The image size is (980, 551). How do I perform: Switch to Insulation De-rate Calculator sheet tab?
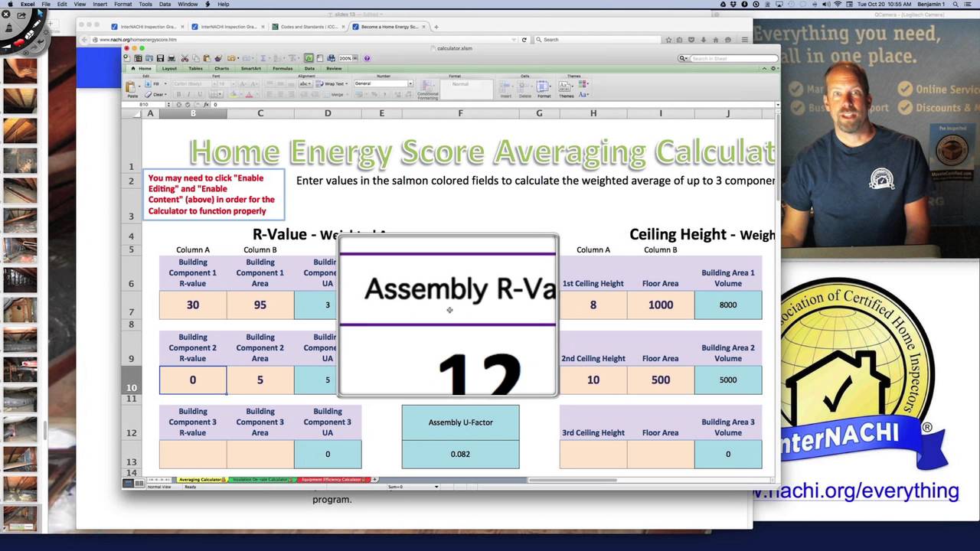click(x=261, y=480)
